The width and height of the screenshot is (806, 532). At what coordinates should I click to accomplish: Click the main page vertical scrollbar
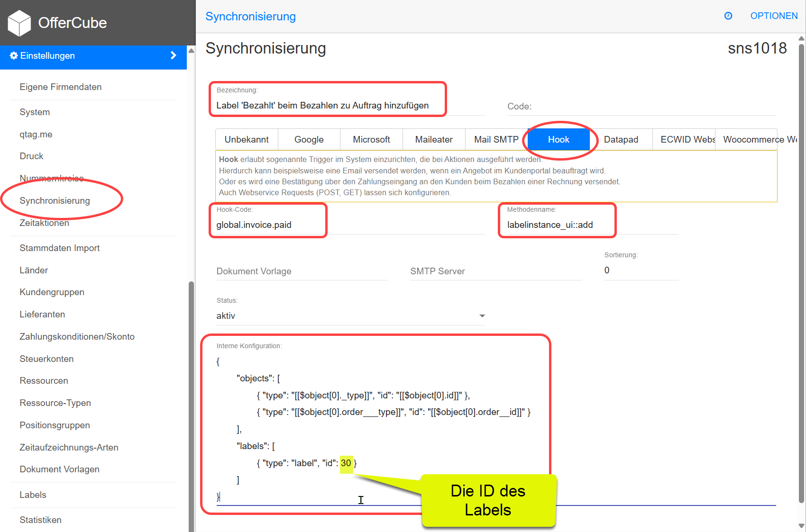coord(801,273)
